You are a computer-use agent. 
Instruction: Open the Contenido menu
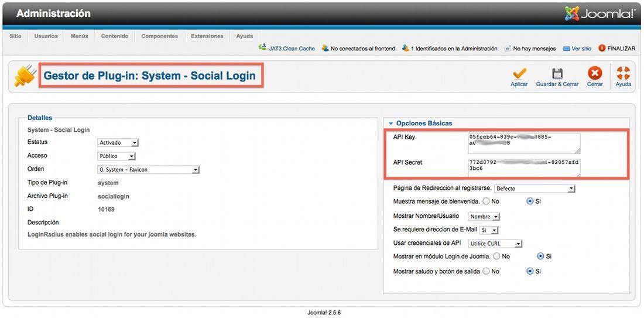tap(115, 36)
